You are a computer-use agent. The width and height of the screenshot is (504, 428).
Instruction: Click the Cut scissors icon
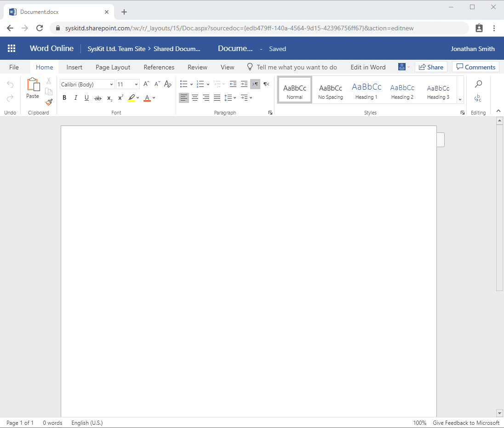49,80
